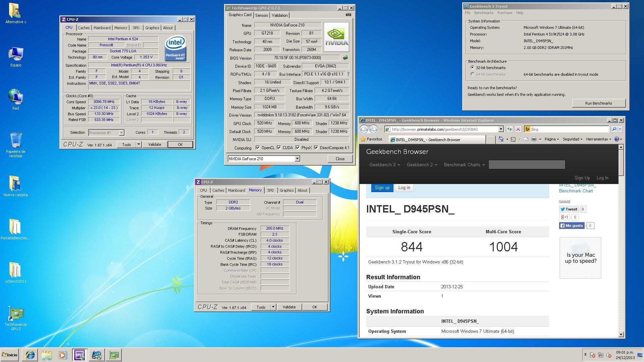Image resolution: width=644 pixels, height=362 pixels.
Task: Click the Facebook Me gusta button
Action: pos(572,226)
